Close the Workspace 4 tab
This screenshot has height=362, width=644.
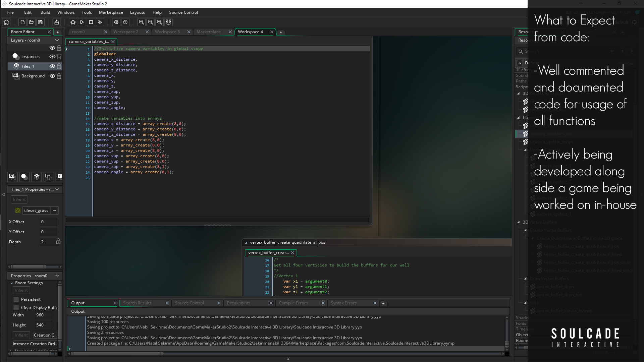[272, 32]
